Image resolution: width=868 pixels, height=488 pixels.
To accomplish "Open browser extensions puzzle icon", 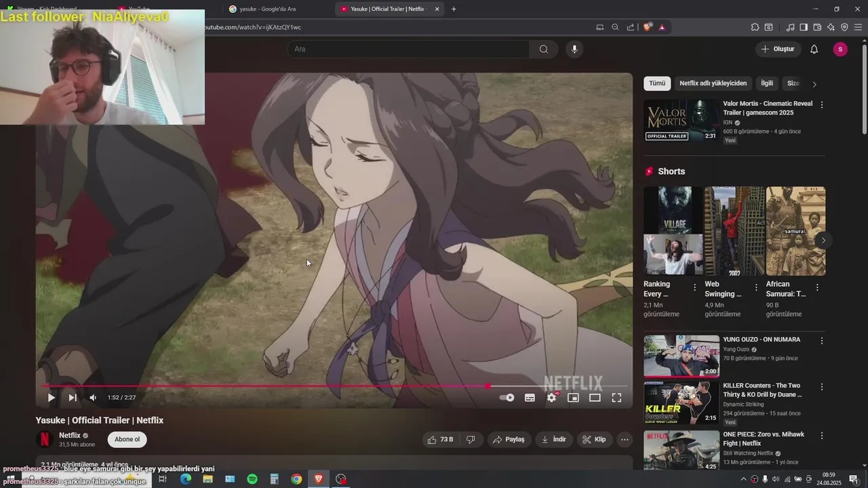I will [x=755, y=27].
